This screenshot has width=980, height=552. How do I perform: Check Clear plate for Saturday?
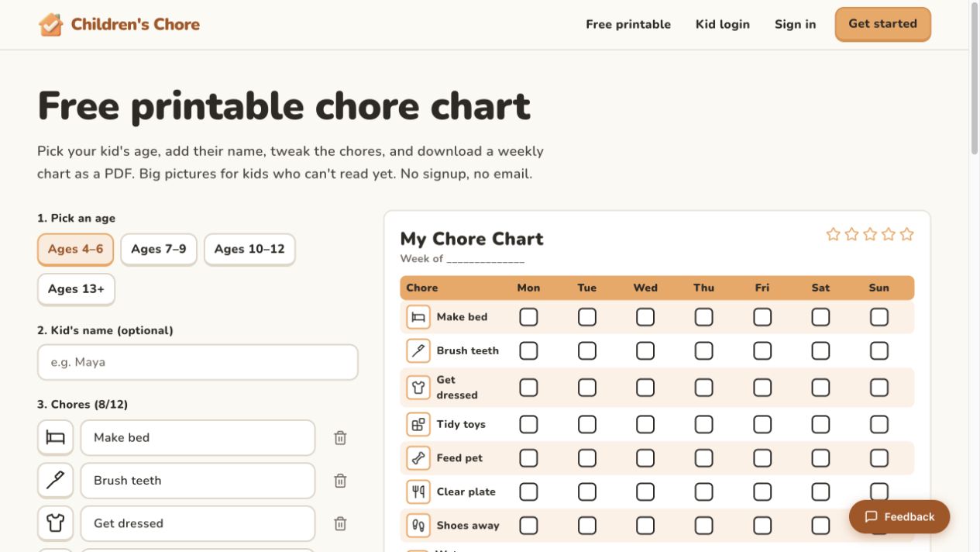820,492
